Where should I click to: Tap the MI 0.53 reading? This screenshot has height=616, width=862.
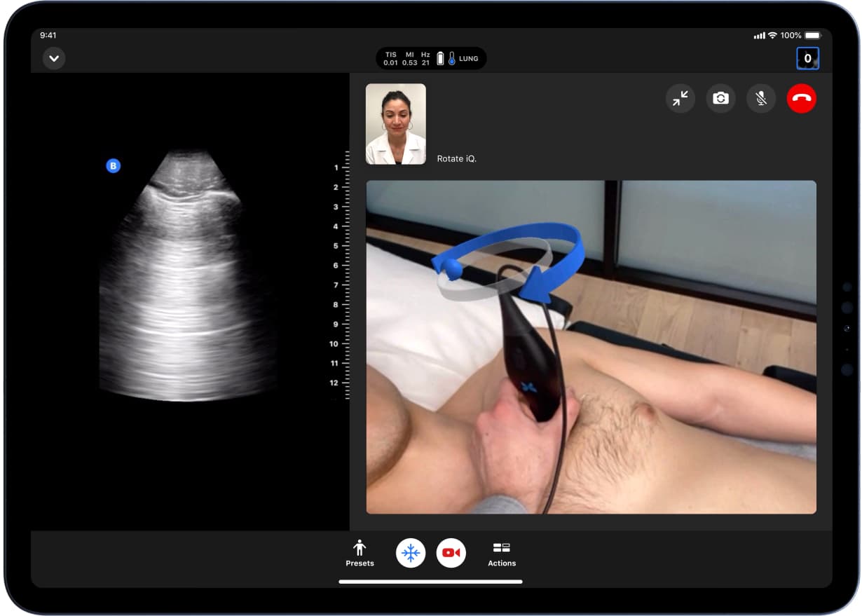tap(410, 59)
